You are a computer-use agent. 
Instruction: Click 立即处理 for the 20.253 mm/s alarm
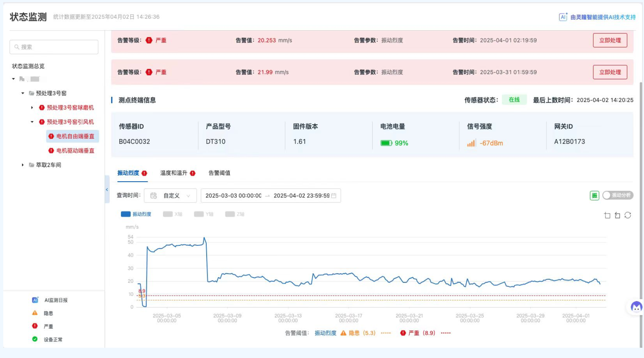point(610,40)
